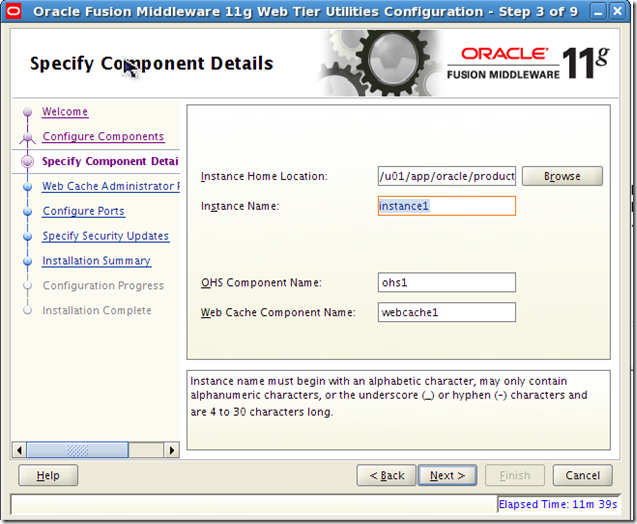Click the Configuration Progress step bullet
Image resolution: width=637 pixels, height=524 pixels.
point(28,286)
